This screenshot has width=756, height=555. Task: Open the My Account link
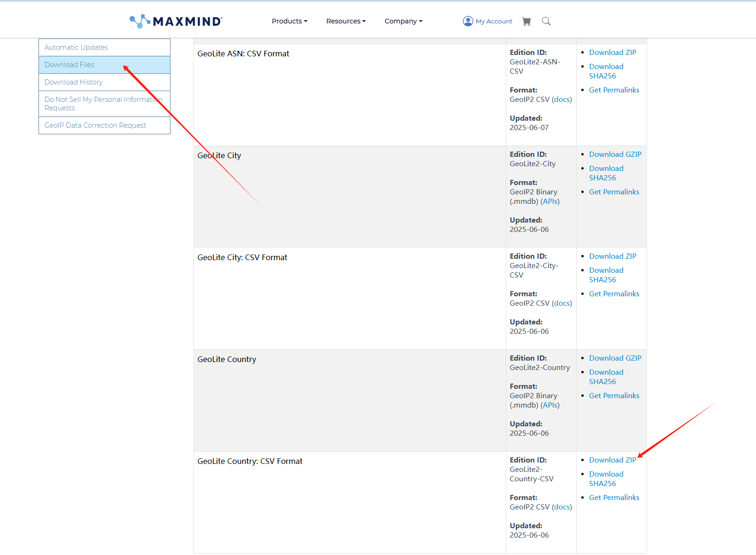tap(494, 21)
